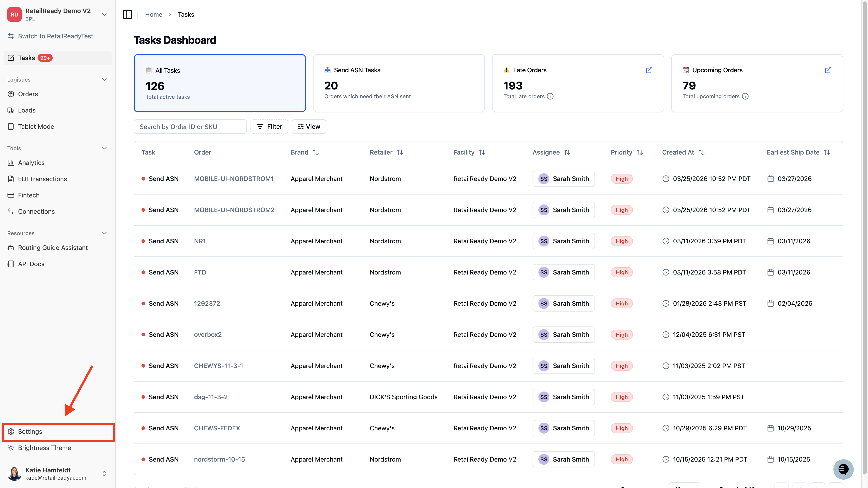Sort table by Retailer column arrows
The image size is (868, 488).
400,152
